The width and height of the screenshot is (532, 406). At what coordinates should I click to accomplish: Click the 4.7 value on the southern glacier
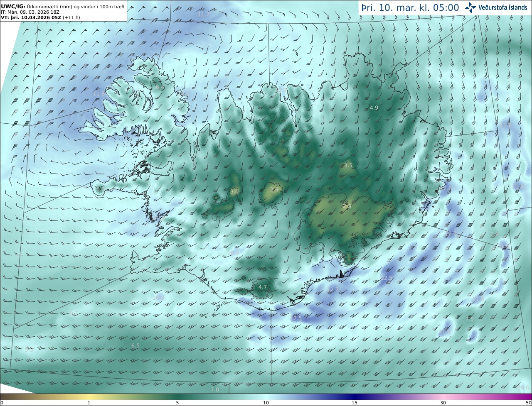point(263,287)
